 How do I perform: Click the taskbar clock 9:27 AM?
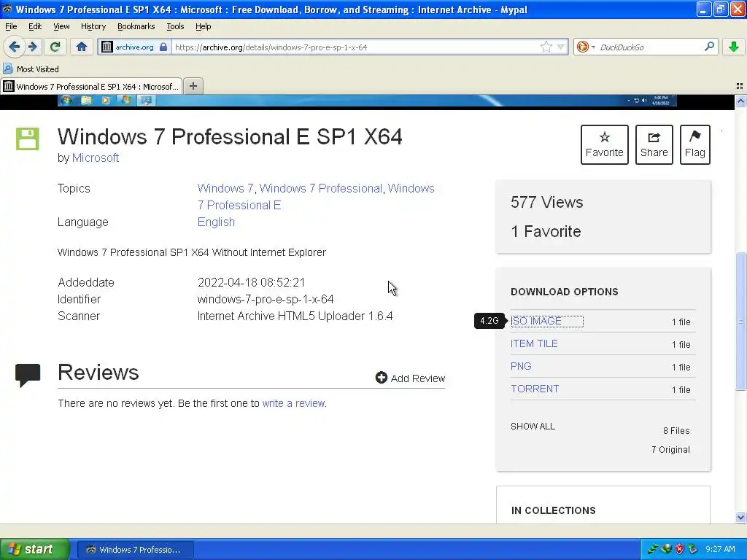[720, 549]
